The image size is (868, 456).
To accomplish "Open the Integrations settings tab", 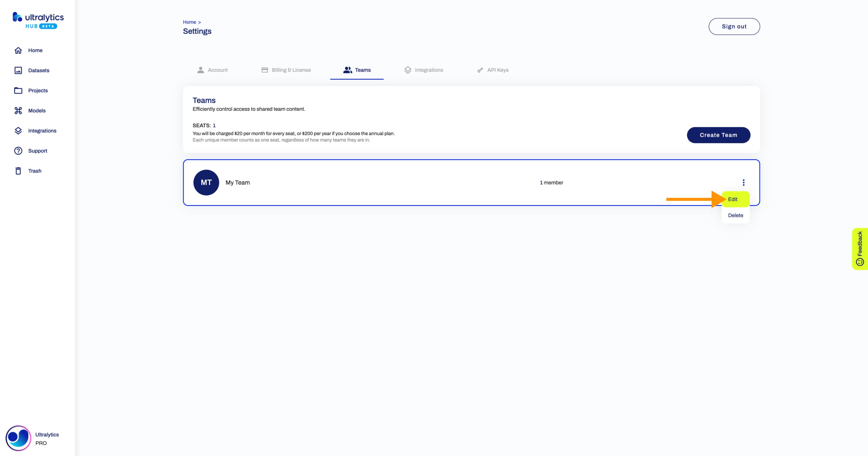I will click(429, 70).
